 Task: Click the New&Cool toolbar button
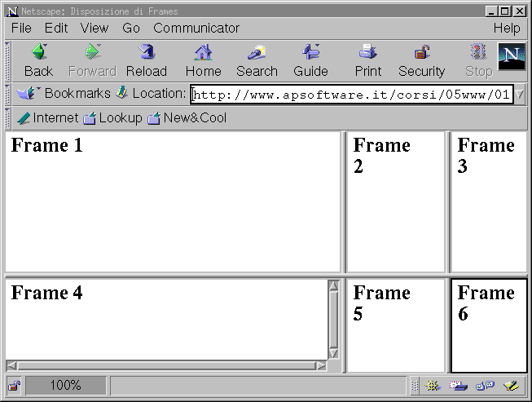coord(187,118)
